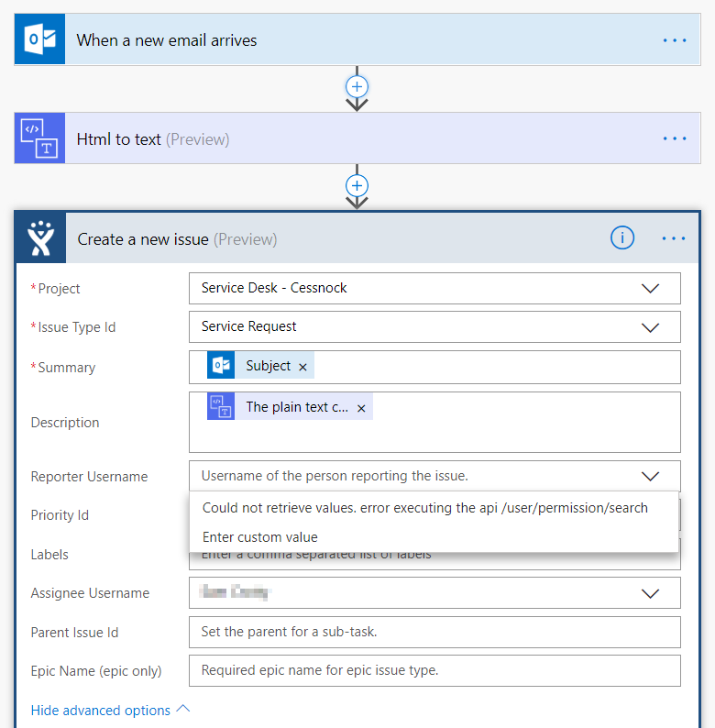Image resolution: width=715 pixels, height=728 pixels.
Task: Expand the 'Html to text (Preview)' step
Action: pyautogui.click(x=357, y=138)
